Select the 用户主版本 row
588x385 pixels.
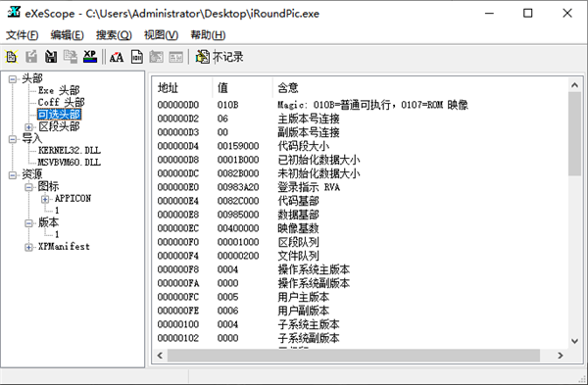pos(360,297)
